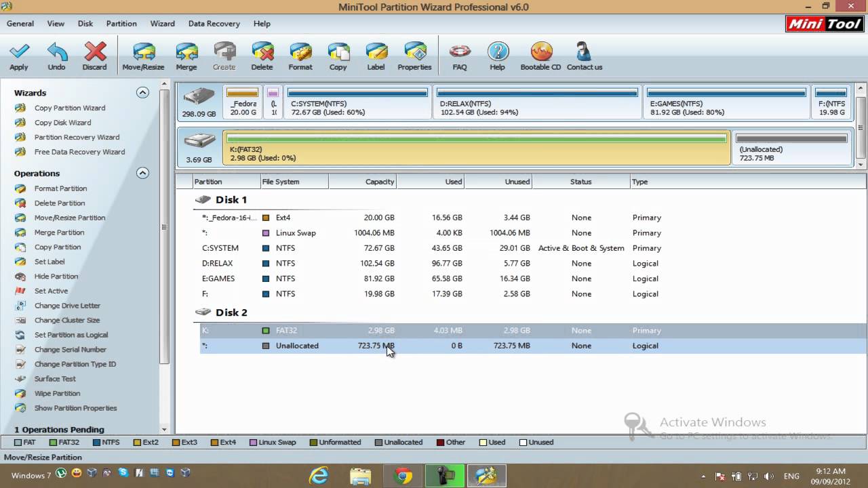Screen dimensions: 868x488
Task: Collapse the Operations section
Action: [x=142, y=174]
